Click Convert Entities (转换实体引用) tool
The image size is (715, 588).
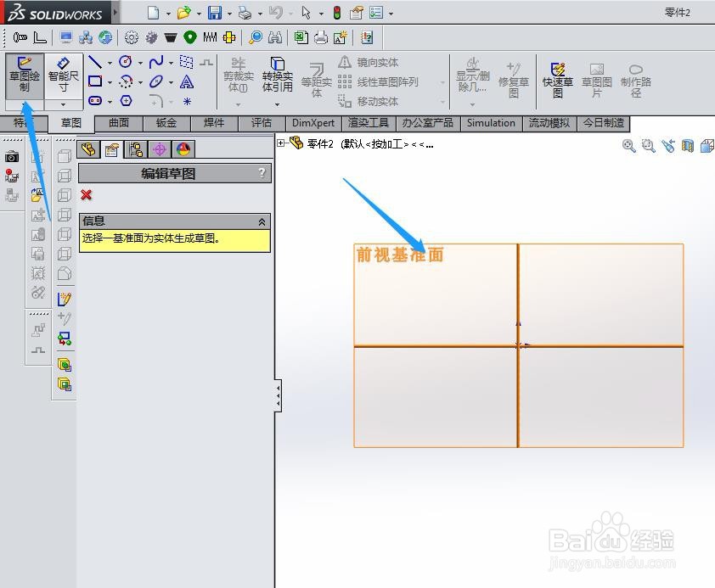pyautogui.click(x=277, y=76)
